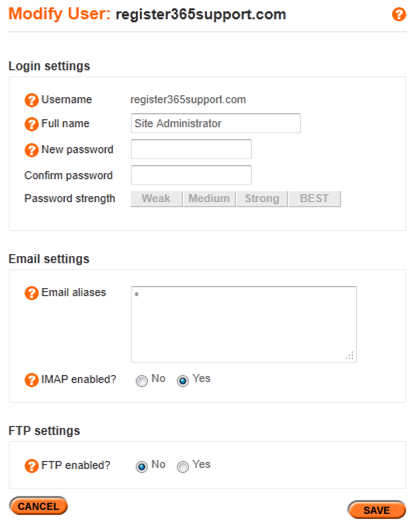414x526 pixels.
Task: Click the Weak password strength segment
Action: pos(157,199)
